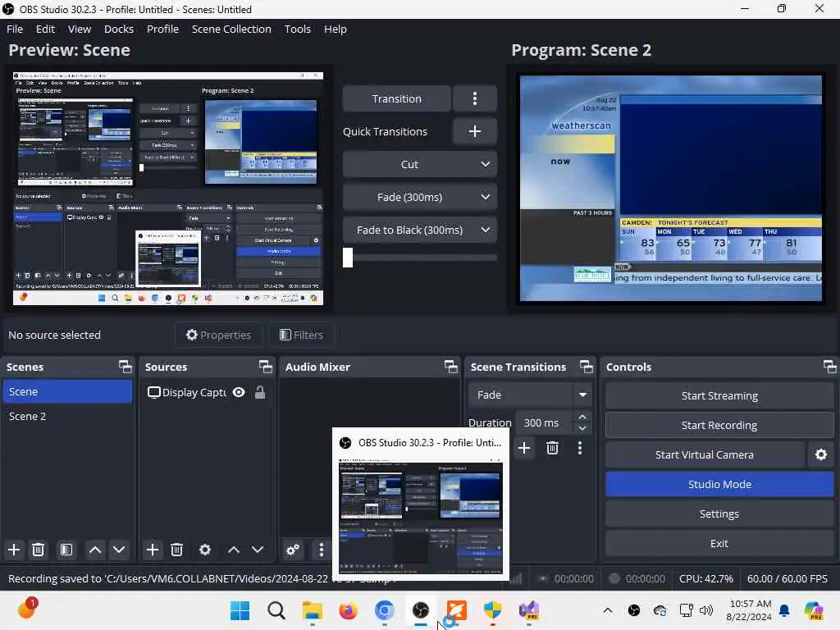The height and width of the screenshot is (630, 840).
Task: Toggle Studio Mode off
Action: (x=719, y=484)
